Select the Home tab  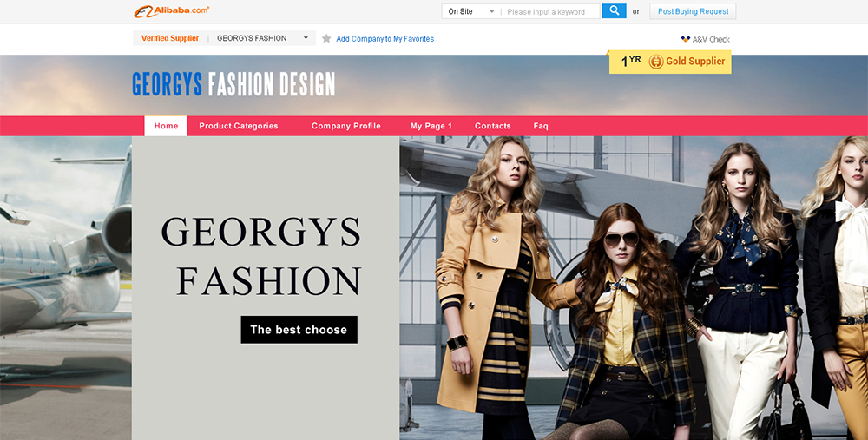[x=166, y=126]
